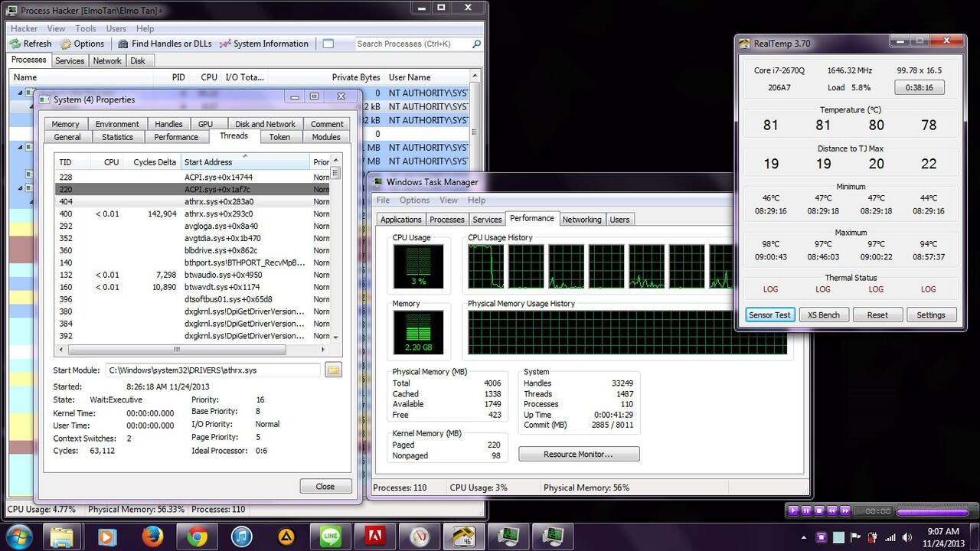The width and height of the screenshot is (980, 551).
Task: Open iTunes from the taskbar
Action: (x=240, y=536)
